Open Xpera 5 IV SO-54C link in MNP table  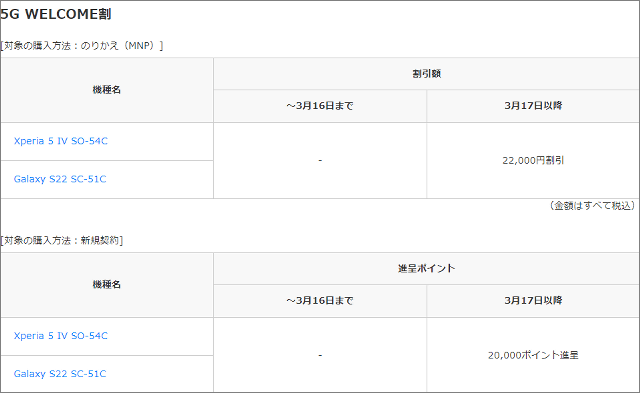[x=60, y=141]
